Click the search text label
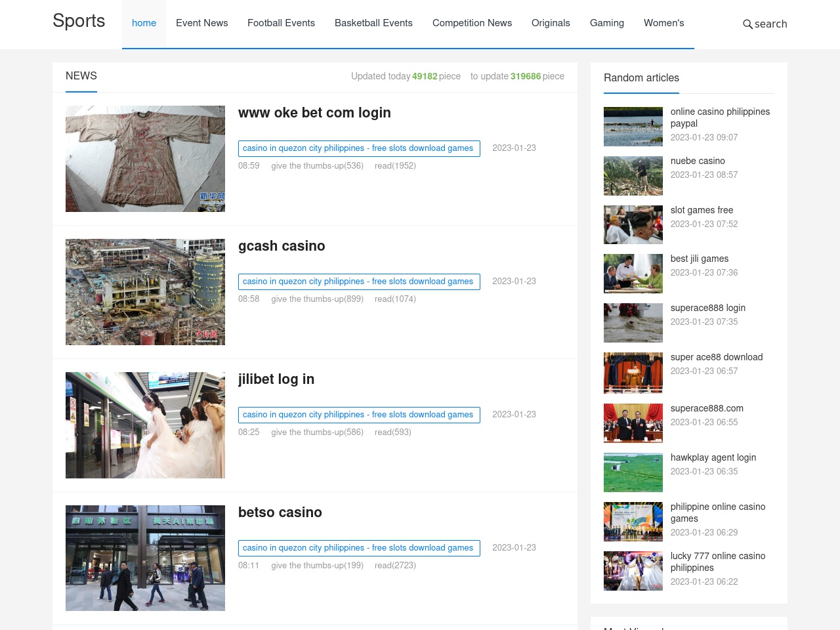The height and width of the screenshot is (630, 840). click(770, 24)
